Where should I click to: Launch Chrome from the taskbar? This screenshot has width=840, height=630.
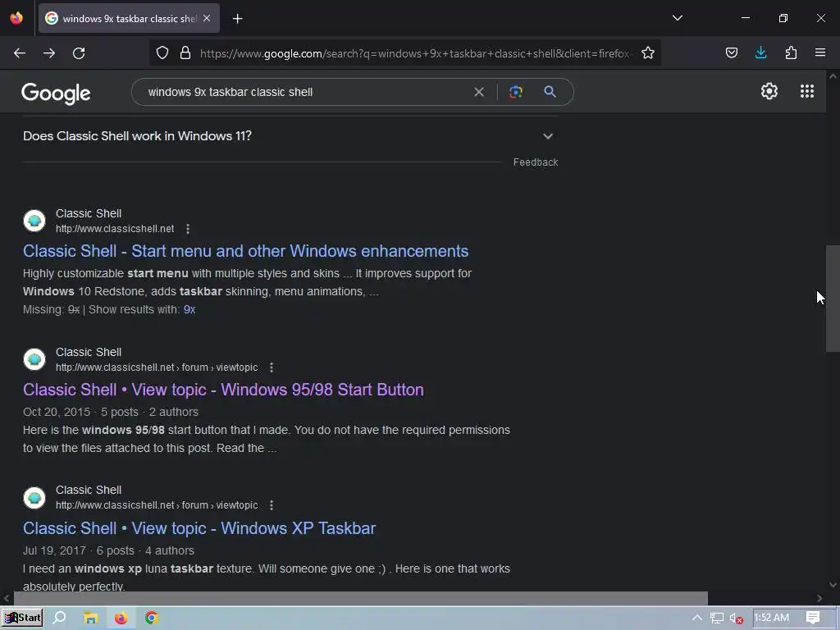[152, 619]
